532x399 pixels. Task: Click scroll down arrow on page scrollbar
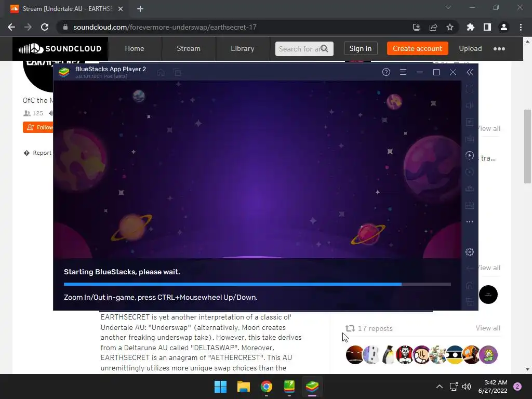527,369
